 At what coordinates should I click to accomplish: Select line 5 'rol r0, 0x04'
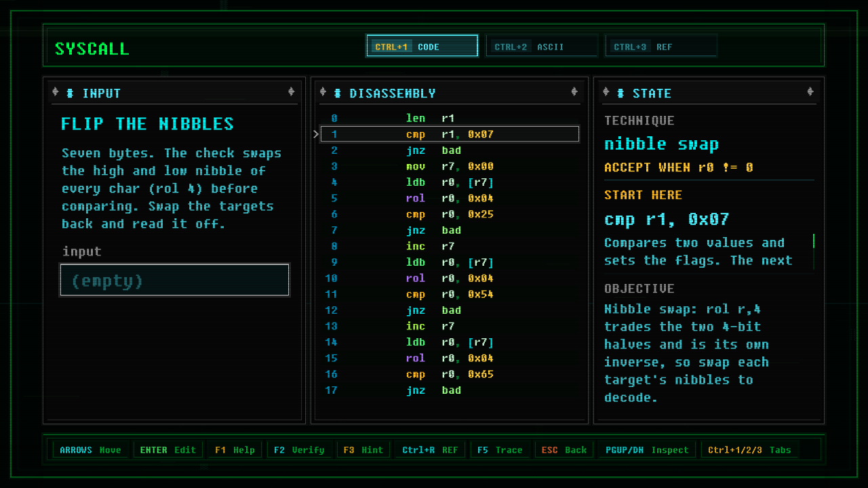click(450, 198)
